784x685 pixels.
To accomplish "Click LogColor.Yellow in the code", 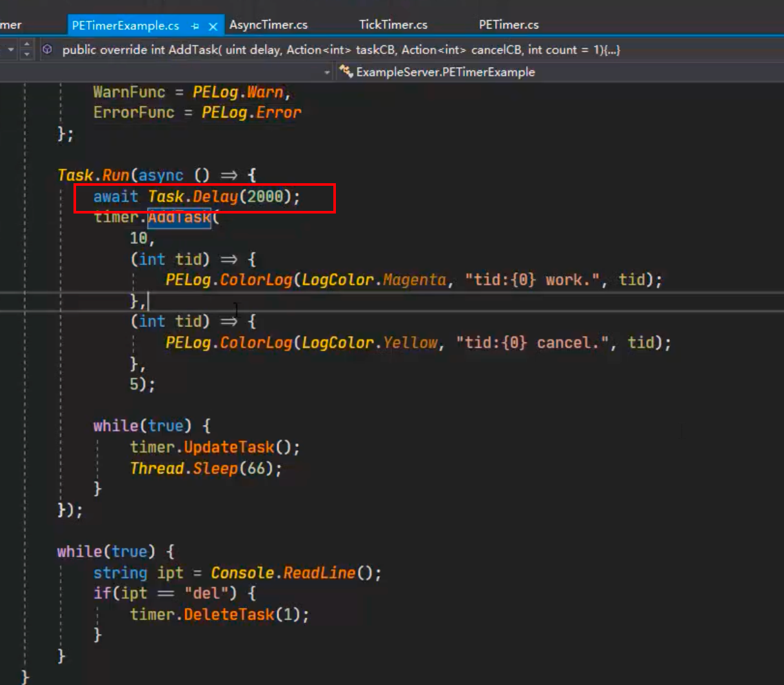I will click(369, 342).
